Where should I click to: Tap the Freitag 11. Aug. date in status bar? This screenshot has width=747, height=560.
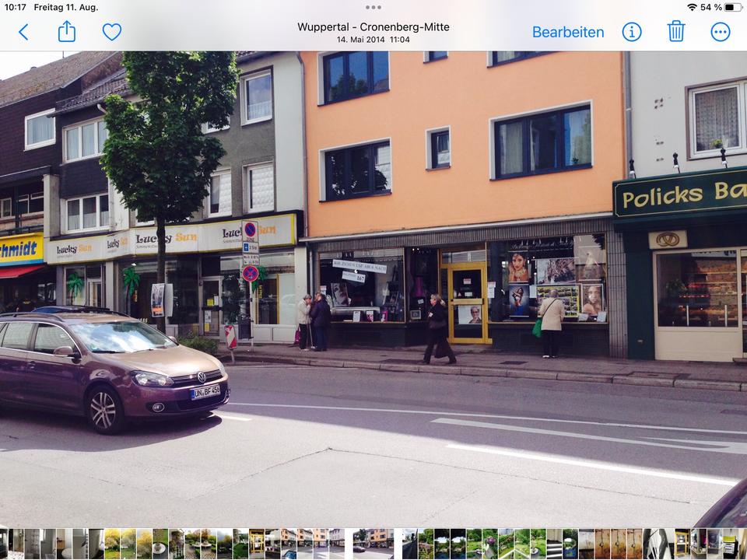(x=66, y=7)
